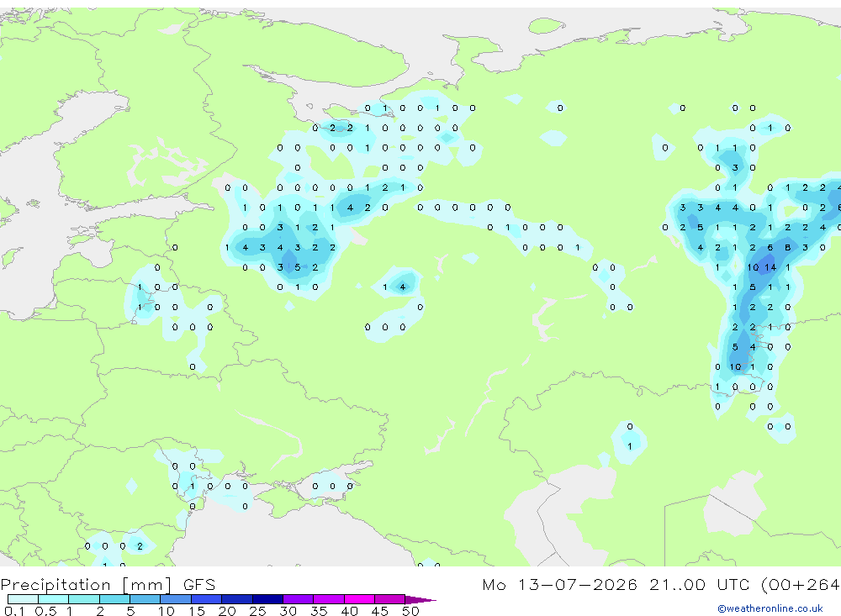The height and width of the screenshot is (616, 841).
Task: Select the 20–25 mm legend color swatch
Action: coord(237,599)
